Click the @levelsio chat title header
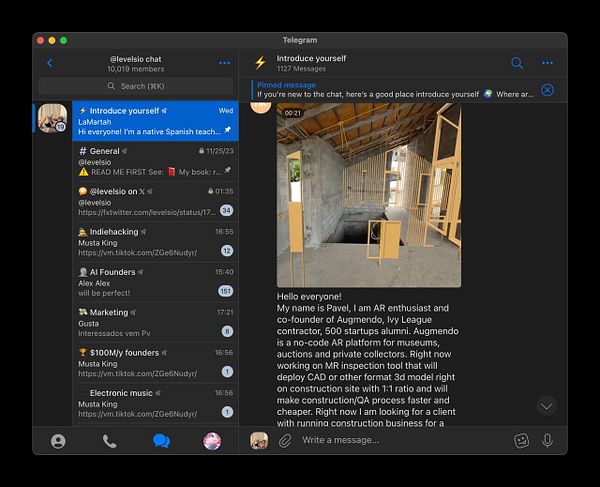This screenshot has width=600, height=487. [135, 59]
